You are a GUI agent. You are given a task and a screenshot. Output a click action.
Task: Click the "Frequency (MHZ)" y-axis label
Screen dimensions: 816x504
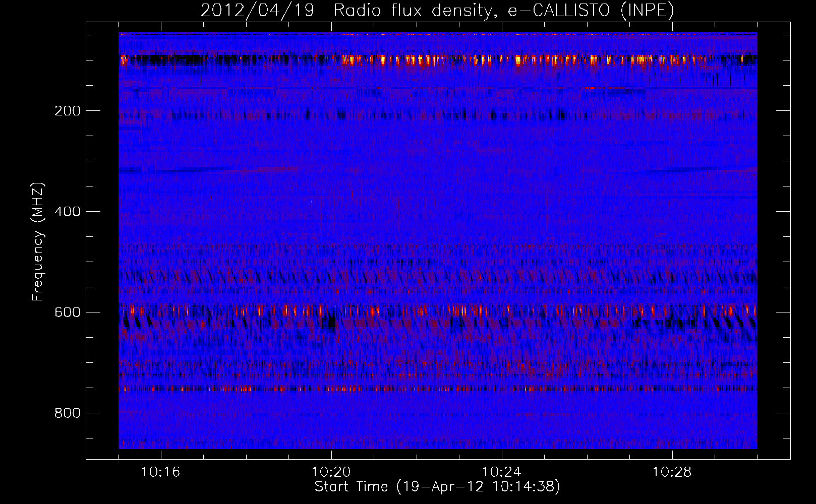[38, 242]
